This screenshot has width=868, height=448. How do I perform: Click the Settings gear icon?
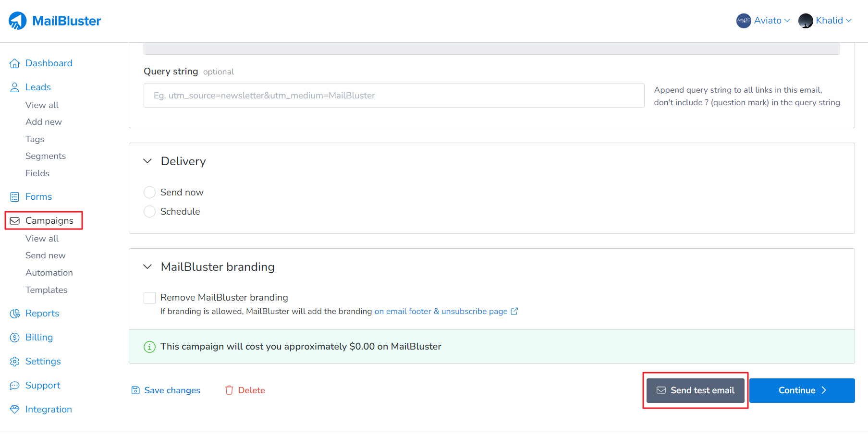(15, 362)
